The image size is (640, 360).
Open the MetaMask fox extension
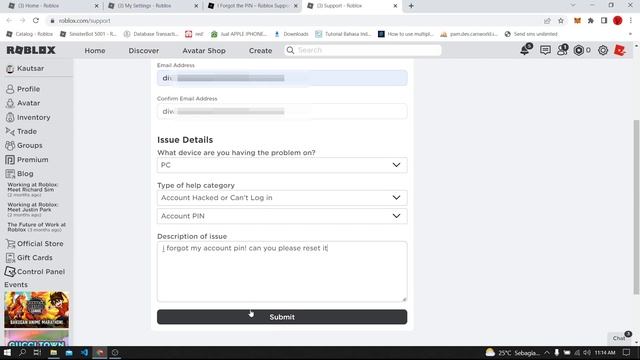[x=577, y=20]
